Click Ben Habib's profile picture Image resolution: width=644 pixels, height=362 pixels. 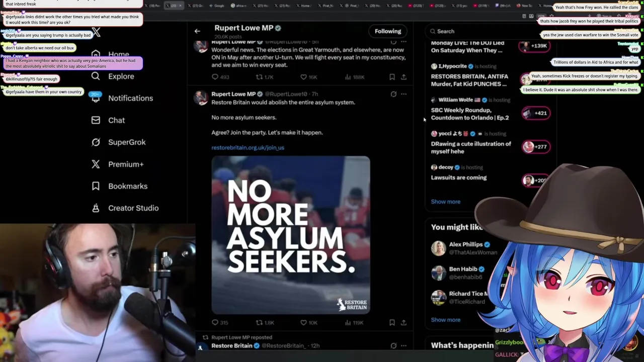click(x=438, y=273)
